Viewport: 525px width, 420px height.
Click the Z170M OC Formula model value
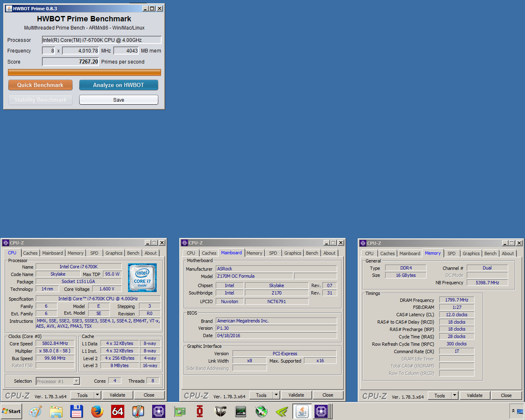[x=254, y=276]
